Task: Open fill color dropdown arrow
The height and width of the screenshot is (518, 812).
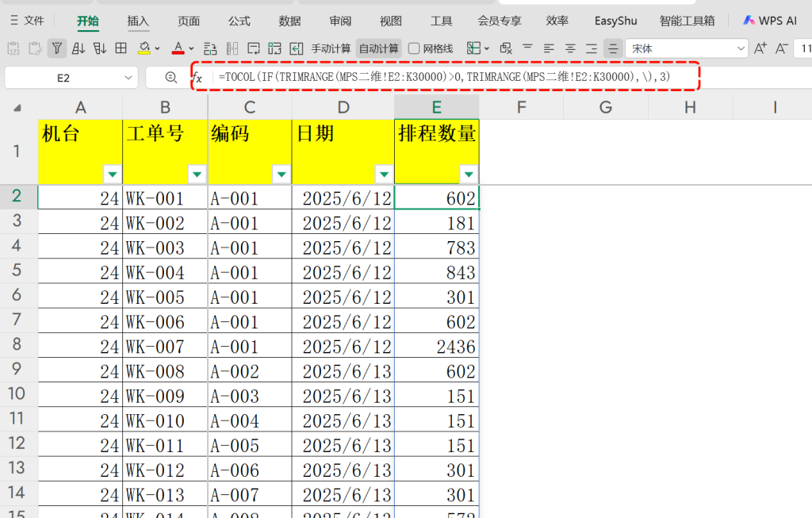Action: pos(158,48)
